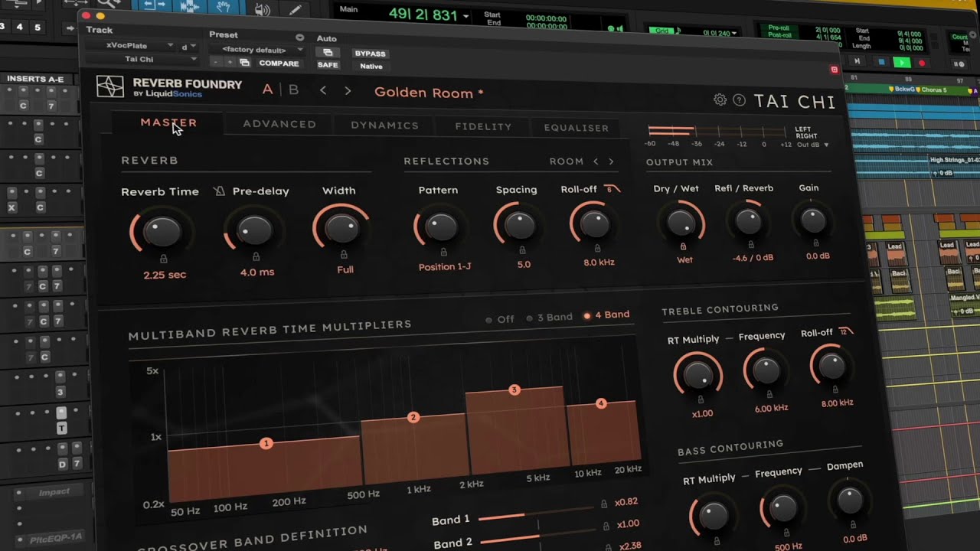Screen dimensions: 980x551
Task: Open the Out dB meter dropdown
Action: point(813,145)
